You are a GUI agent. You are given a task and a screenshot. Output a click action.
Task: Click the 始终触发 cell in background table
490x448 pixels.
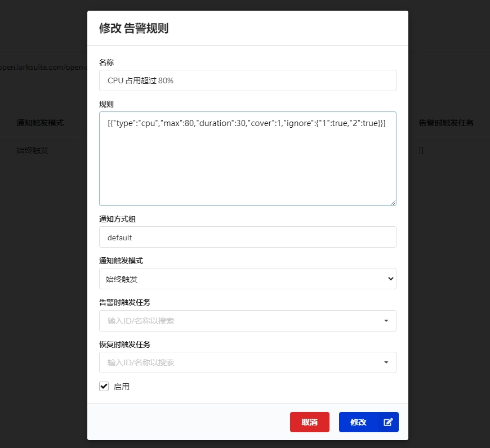[31, 150]
